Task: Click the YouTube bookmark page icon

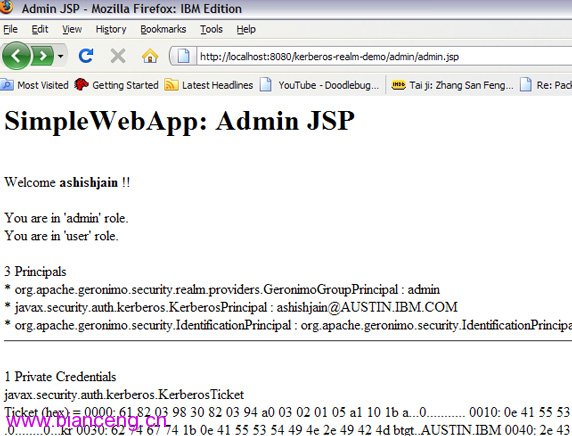Action: click(x=266, y=85)
